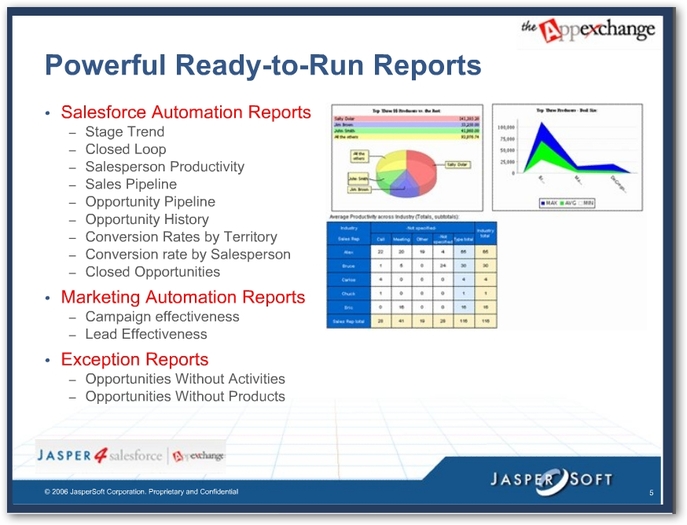Click the Average Productivity across Industry caption
Viewport: 687px width, 525px height.
pyautogui.click(x=394, y=217)
